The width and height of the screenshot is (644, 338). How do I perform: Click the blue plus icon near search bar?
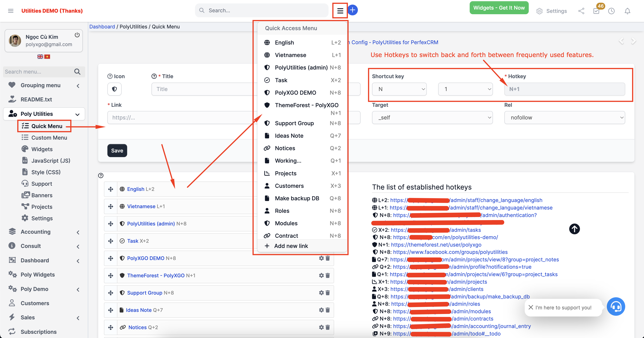[x=352, y=10]
